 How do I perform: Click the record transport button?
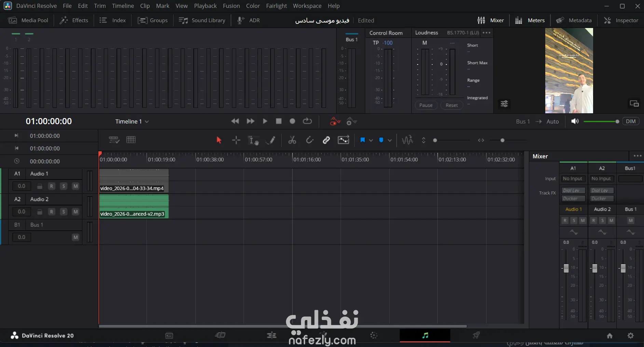[292, 121]
